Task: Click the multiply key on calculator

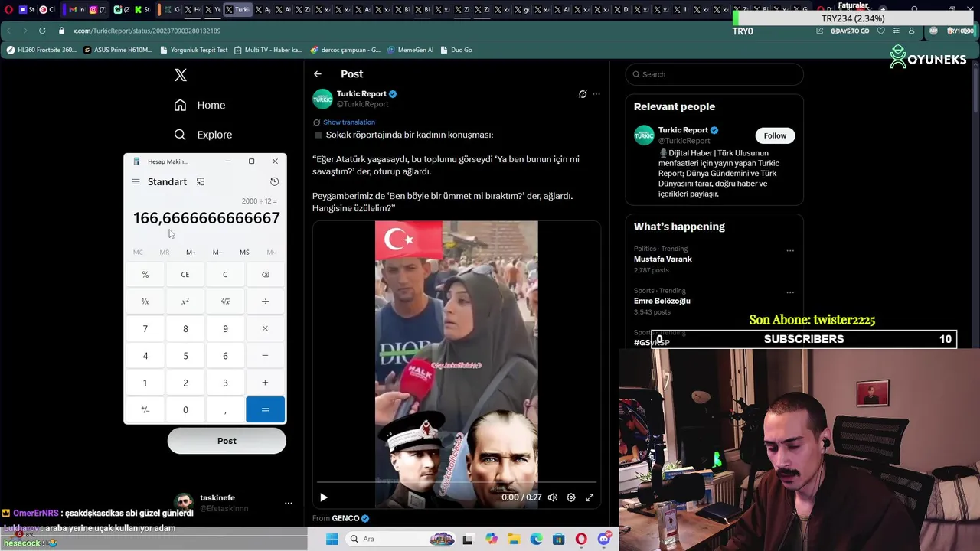Action: click(x=265, y=329)
